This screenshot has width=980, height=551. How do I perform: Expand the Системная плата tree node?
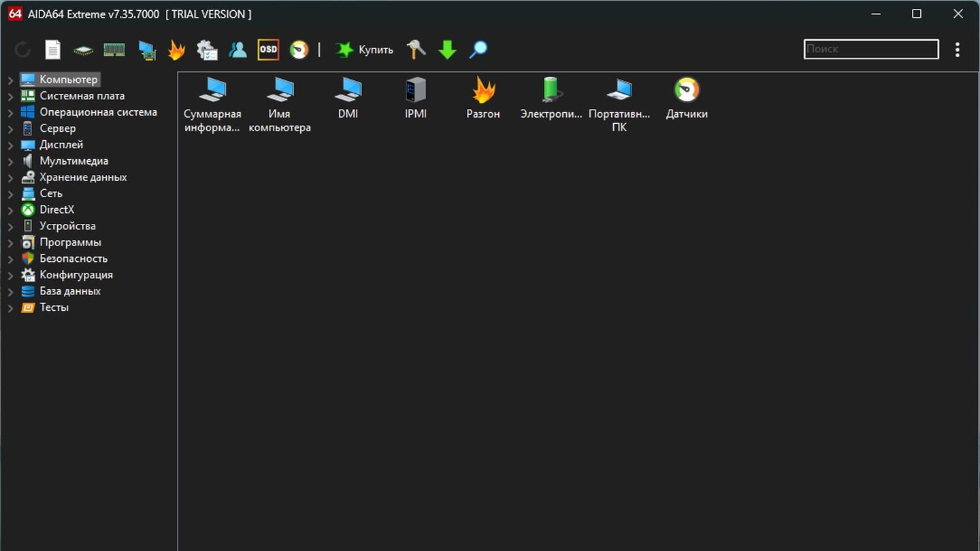(10, 97)
